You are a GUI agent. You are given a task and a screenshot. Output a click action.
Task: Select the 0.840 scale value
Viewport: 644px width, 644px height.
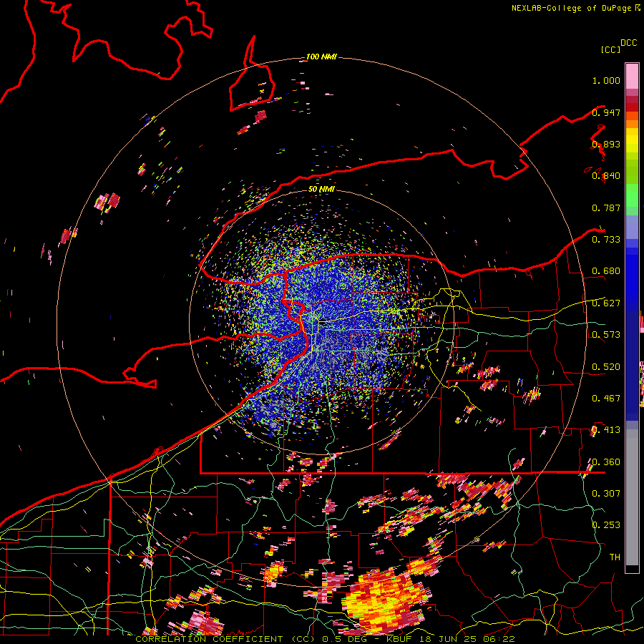pos(606,176)
